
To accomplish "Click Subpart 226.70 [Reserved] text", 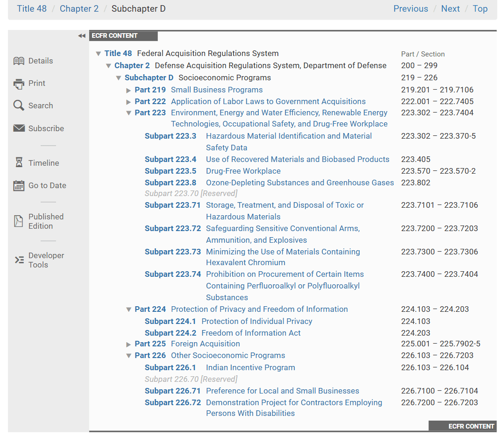I will click(x=191, y=379).
